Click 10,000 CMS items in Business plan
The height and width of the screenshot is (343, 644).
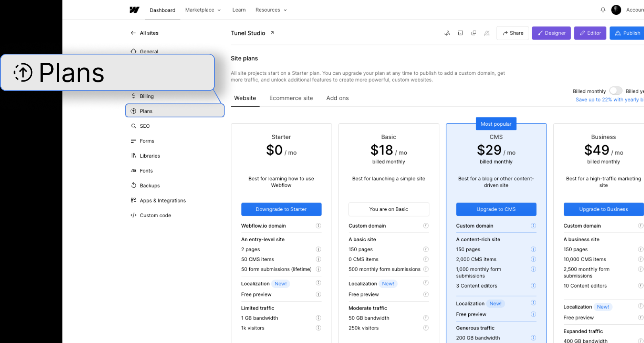[x=585, y=259]
